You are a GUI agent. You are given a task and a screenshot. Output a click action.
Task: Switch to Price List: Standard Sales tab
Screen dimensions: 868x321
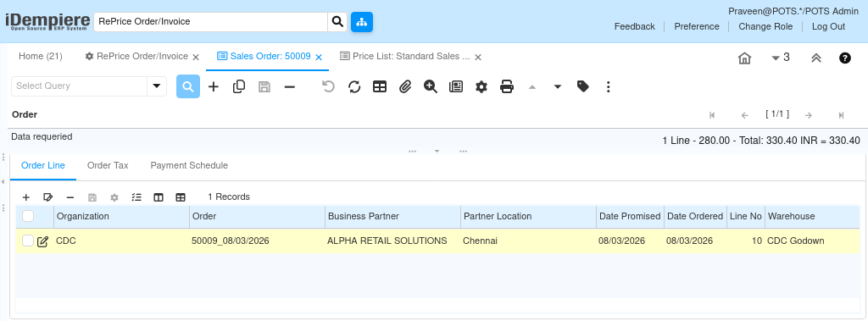(x=404, y=57)
